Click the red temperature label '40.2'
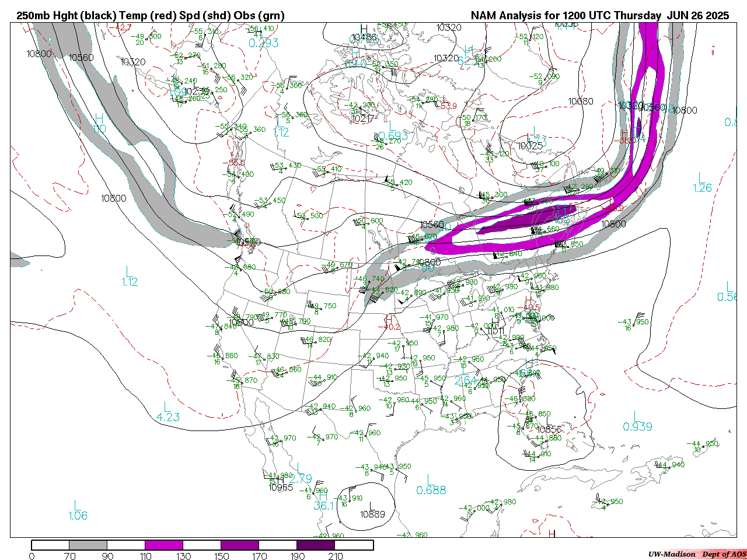Viewport: 747px width, 560px height. tap(391, 327)
